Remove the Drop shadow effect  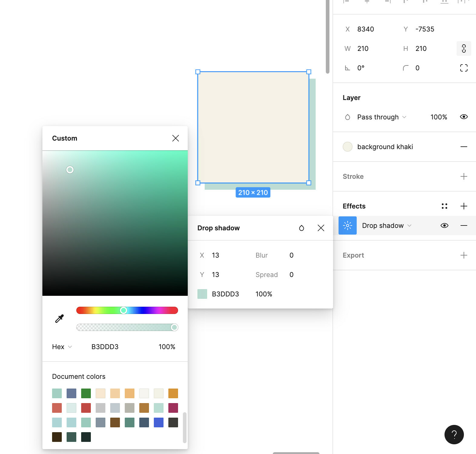[464, 225]
